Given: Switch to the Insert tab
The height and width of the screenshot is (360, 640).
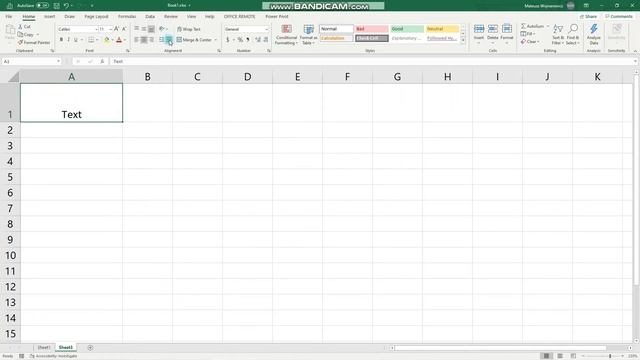Looking at the screenshot, I should point(49,16).
